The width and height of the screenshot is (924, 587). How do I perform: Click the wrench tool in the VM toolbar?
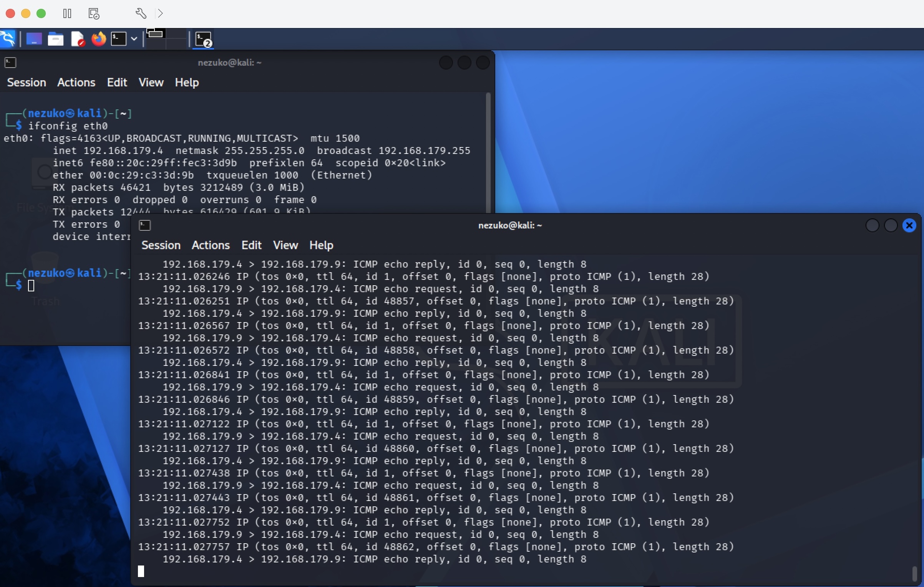pyautogui.click(x=141, y=13)
